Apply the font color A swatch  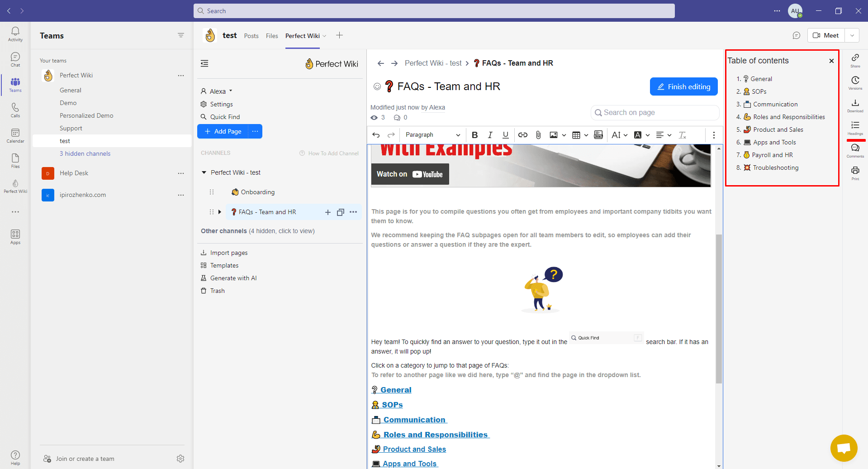click(x=638, y=135)
